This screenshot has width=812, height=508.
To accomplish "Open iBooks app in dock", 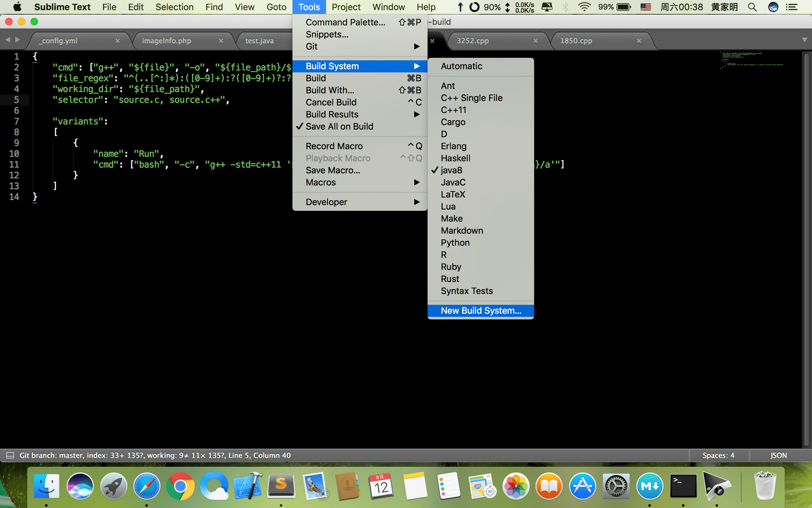I will 549,486.
